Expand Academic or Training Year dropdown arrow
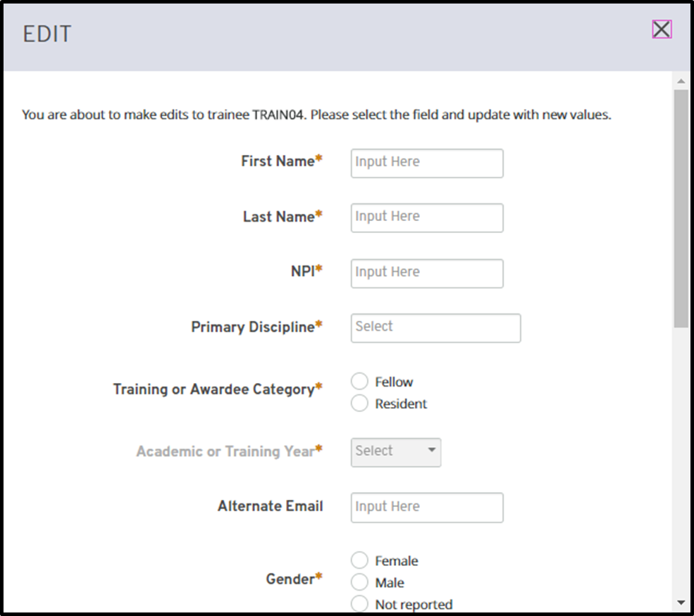 coord(432,451)
